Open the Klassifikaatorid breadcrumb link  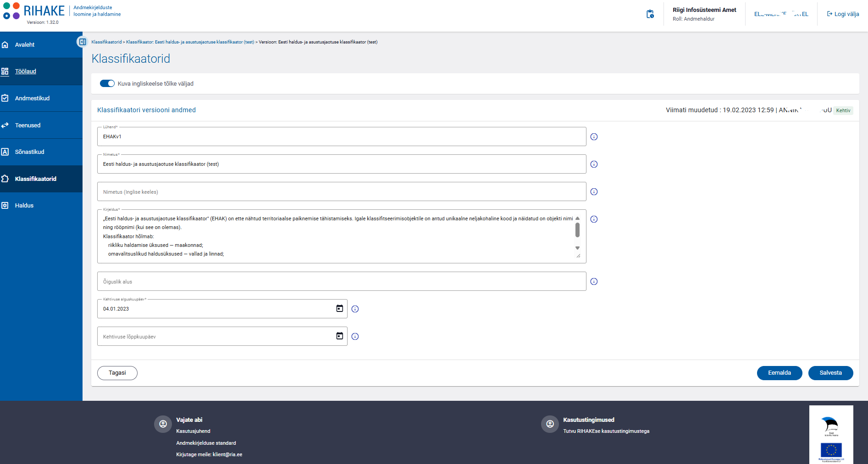pyautogui.click(x=106, y=42)
